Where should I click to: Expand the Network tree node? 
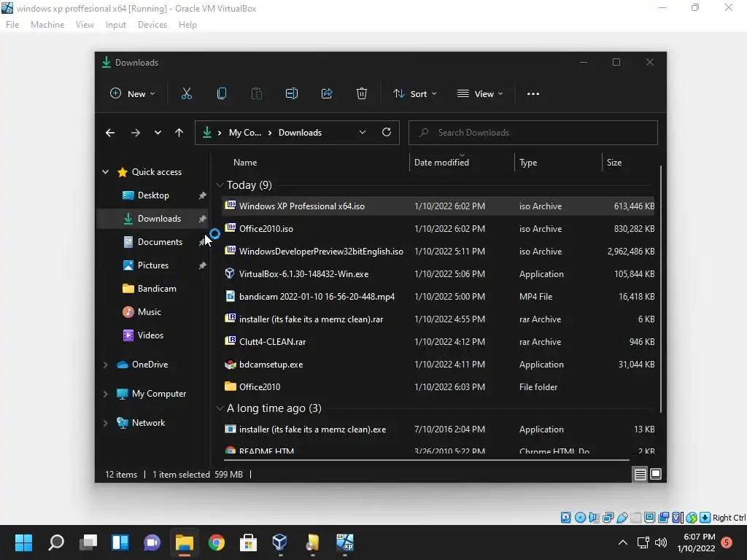[105, 423]
